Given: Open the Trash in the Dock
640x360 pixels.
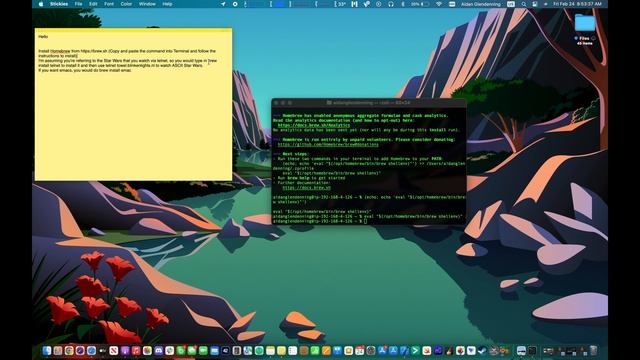Looking at the screenshot, I should (594, 351).
